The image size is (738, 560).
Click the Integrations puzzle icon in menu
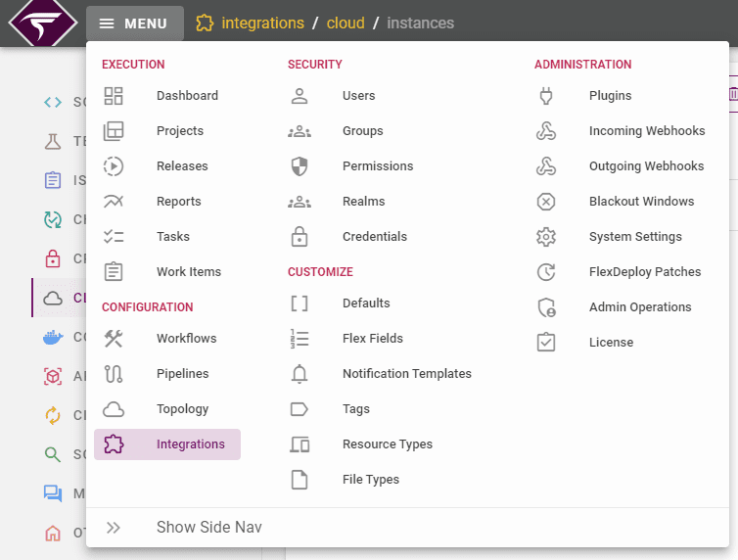pos(114,444)
